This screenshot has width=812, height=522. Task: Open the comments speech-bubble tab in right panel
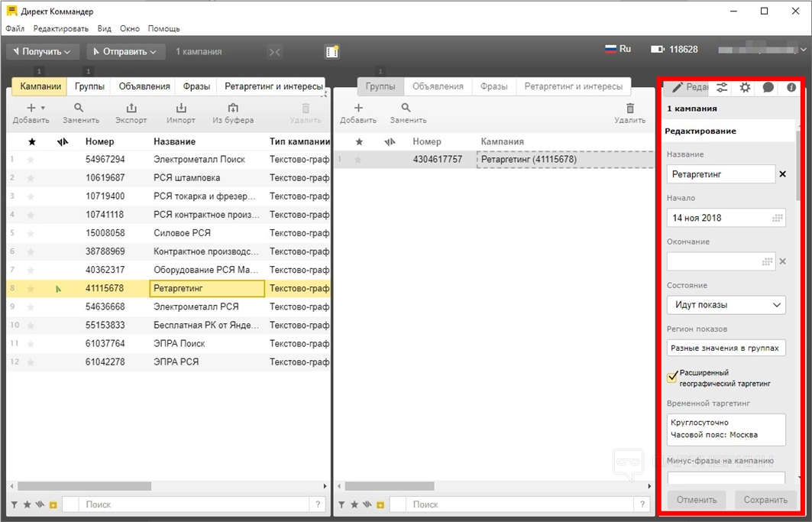(768, 87)
